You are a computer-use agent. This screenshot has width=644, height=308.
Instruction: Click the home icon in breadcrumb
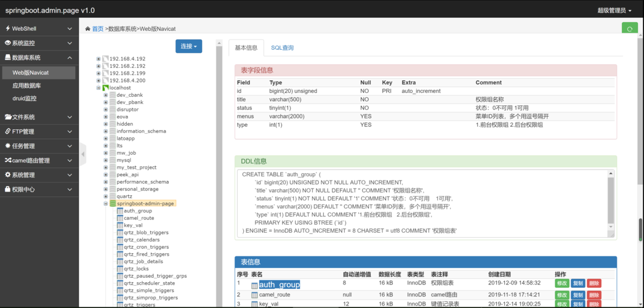pos(87,29)
